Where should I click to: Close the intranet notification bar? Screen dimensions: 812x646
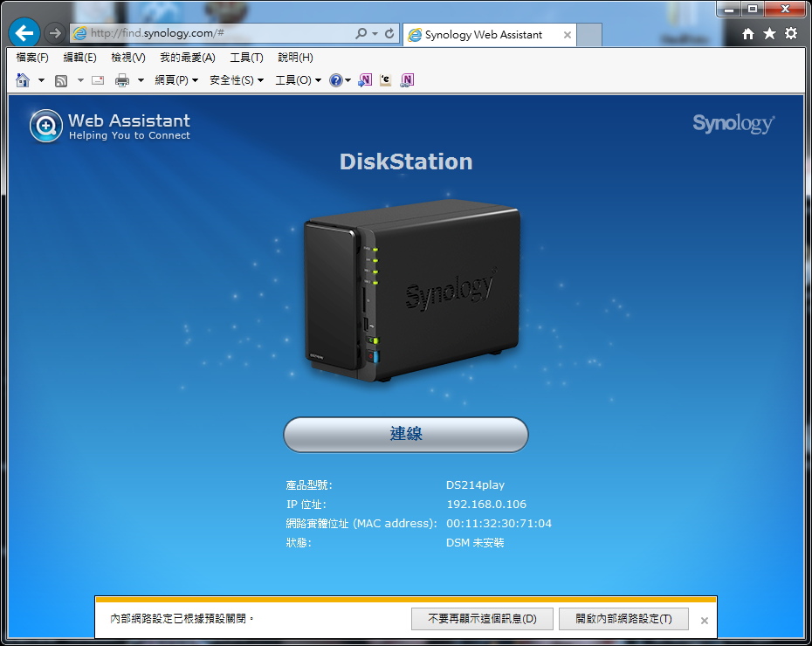(705, 620)
